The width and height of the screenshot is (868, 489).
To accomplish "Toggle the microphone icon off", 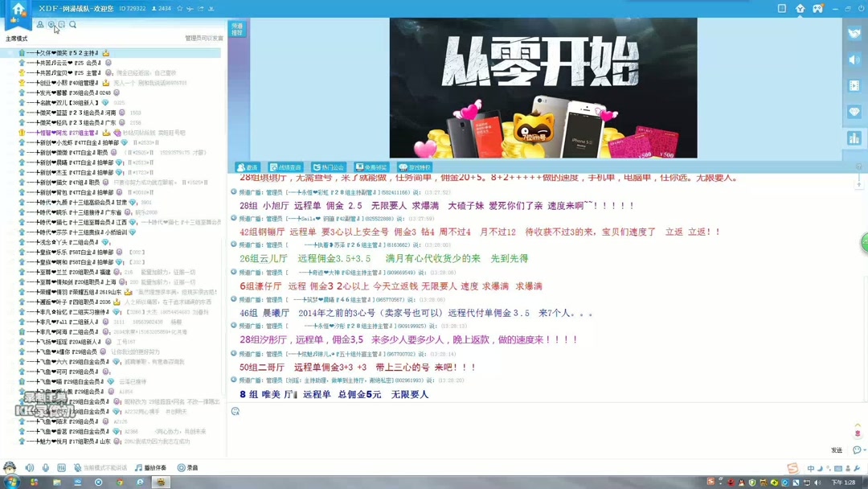I will (45, 466).
